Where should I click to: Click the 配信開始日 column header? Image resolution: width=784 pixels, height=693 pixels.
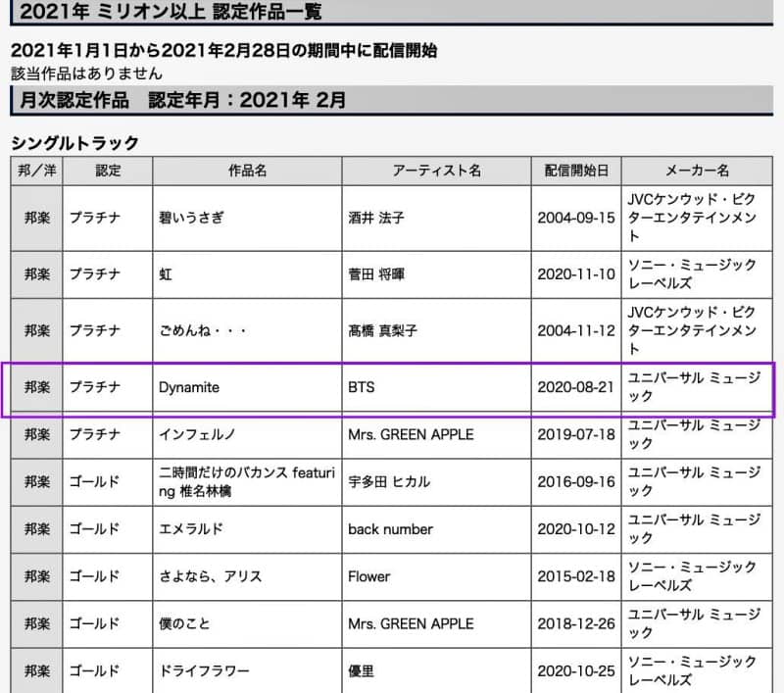coord(576,171)
